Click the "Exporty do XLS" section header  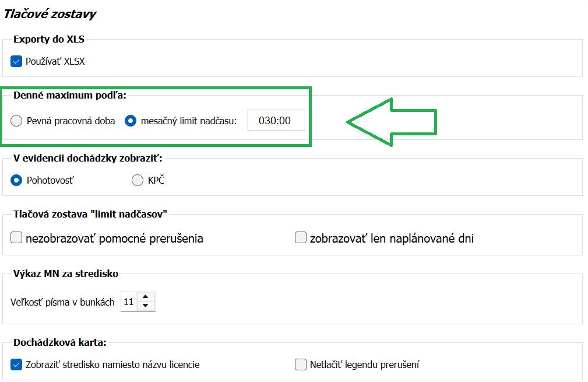point(47,40)
